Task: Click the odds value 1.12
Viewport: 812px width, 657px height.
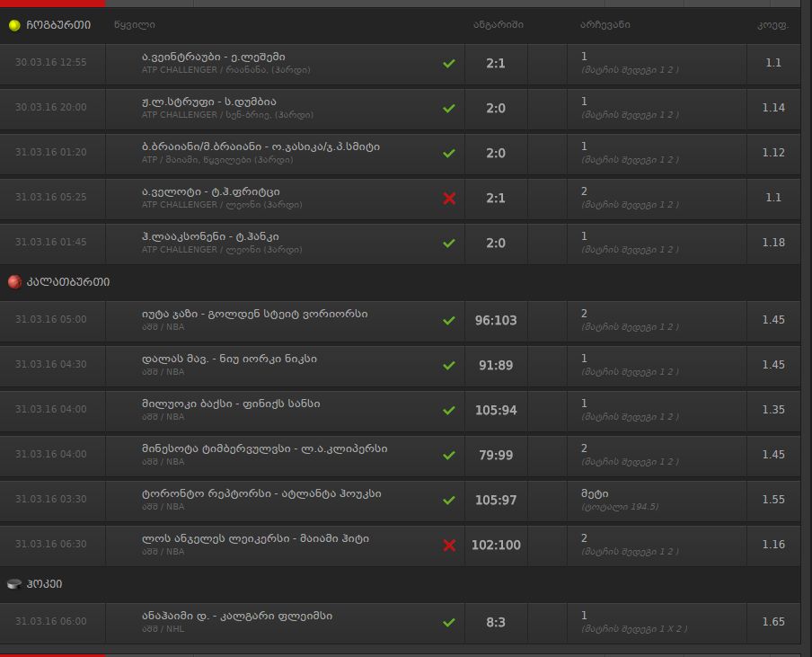Action: click(x=773, y=153)
